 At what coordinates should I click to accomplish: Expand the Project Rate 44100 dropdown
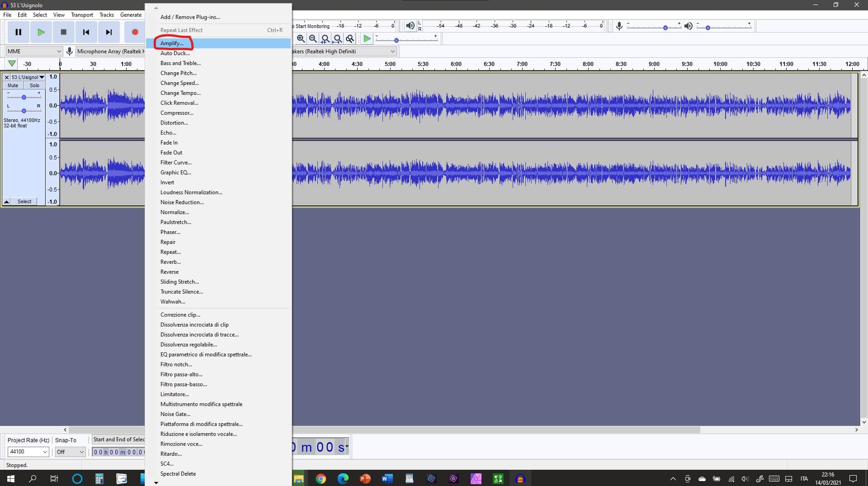[28, 452]
